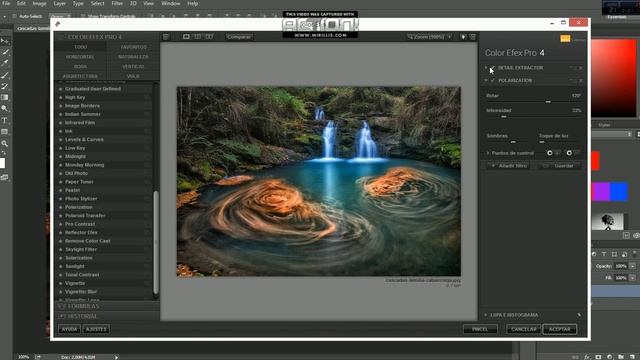Open the Zoom level dropdown

click(x=430, y=37)
